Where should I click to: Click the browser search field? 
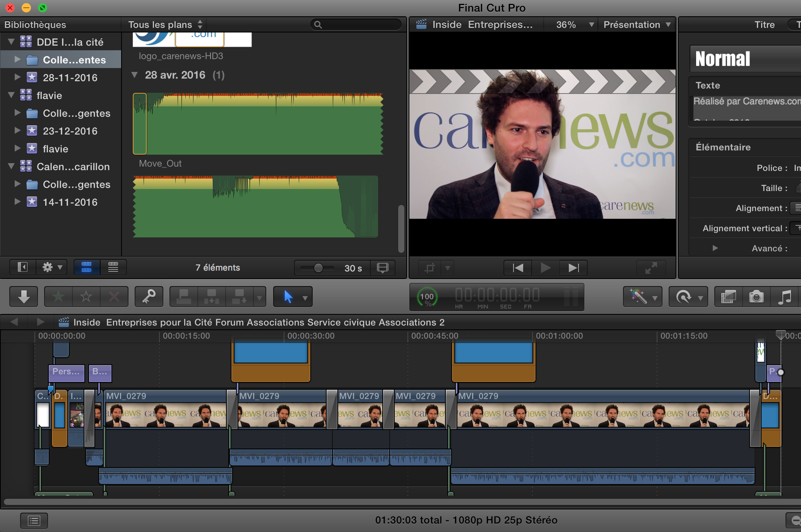click(x=356, y=25)
